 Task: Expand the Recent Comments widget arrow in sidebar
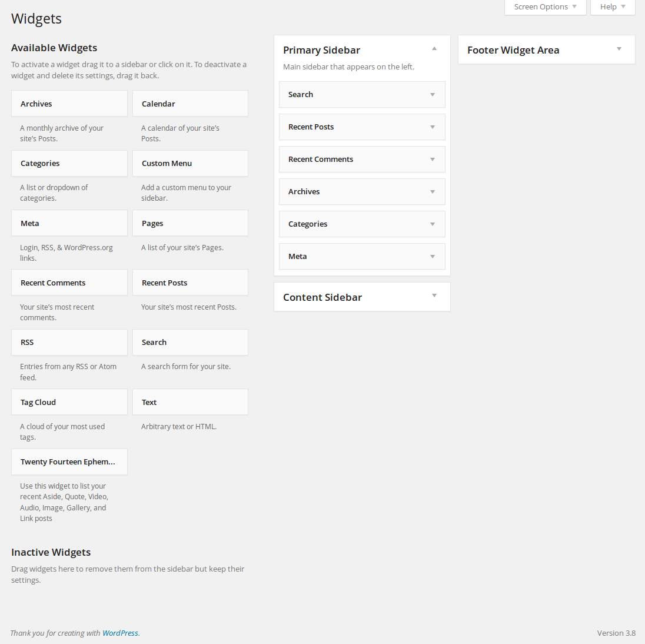click(433, 160)
